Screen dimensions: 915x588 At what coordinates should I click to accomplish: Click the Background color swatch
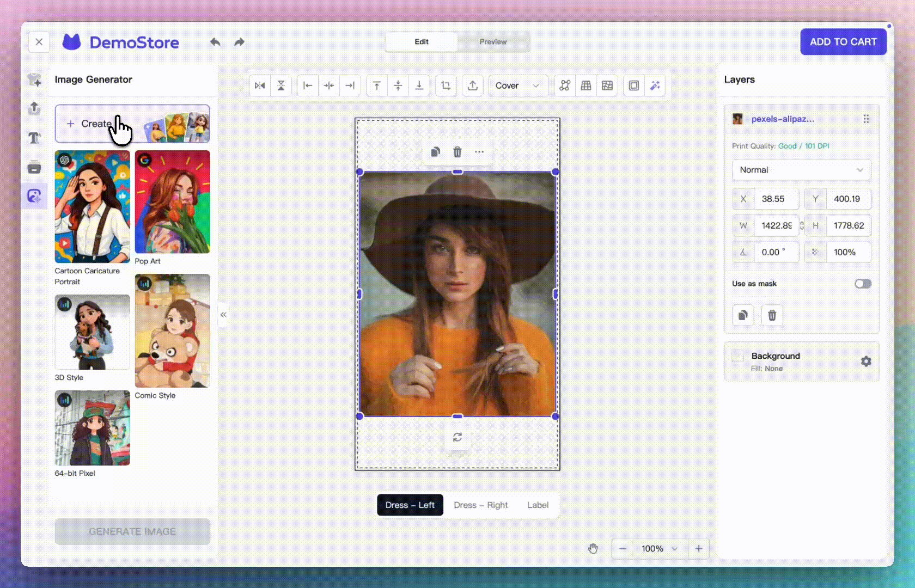tap(737, 356)
